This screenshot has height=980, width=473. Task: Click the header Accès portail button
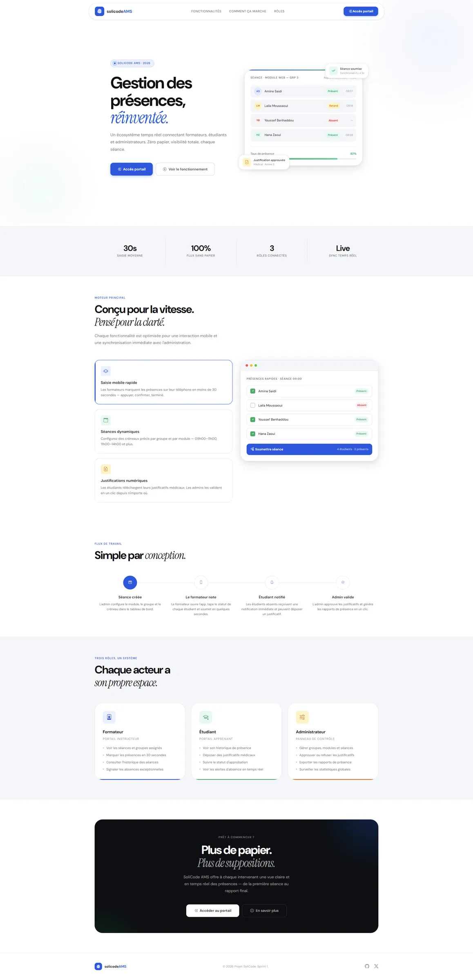pyautogui.click(x=361, y=11)
